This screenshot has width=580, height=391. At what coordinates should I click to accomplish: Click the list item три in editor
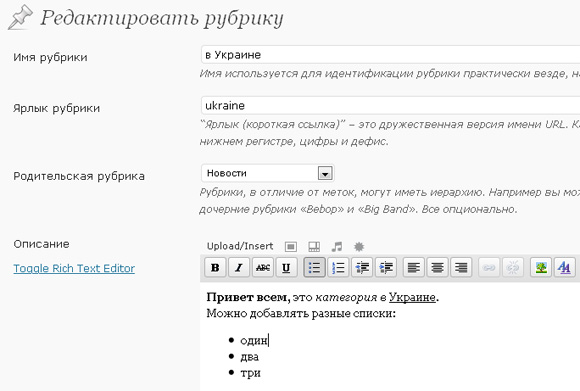250,373
